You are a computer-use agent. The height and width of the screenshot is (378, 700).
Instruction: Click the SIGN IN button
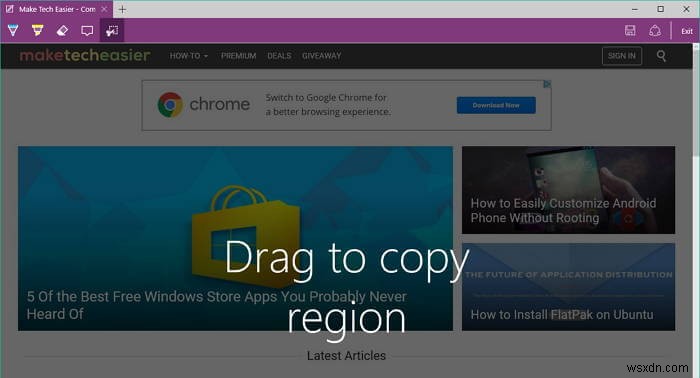point(621,56)
